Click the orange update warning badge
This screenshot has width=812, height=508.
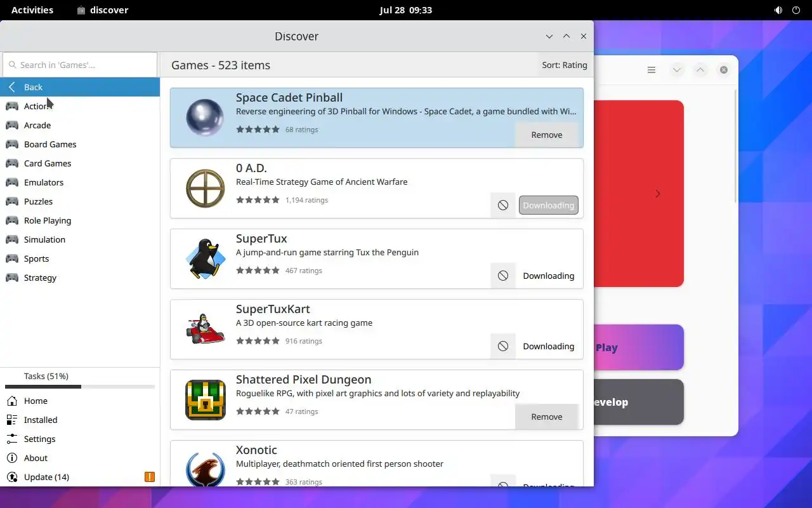pos(150,477)
